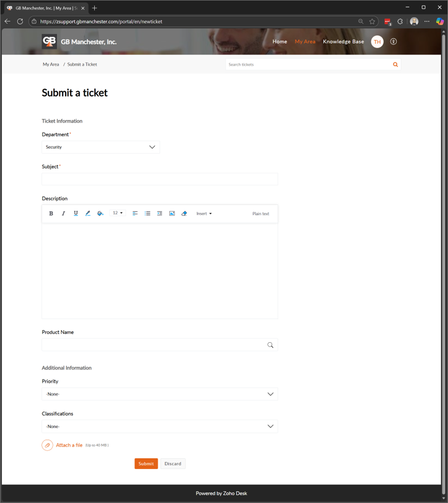
Task: Open the font color picker
Action: (88, 213)
